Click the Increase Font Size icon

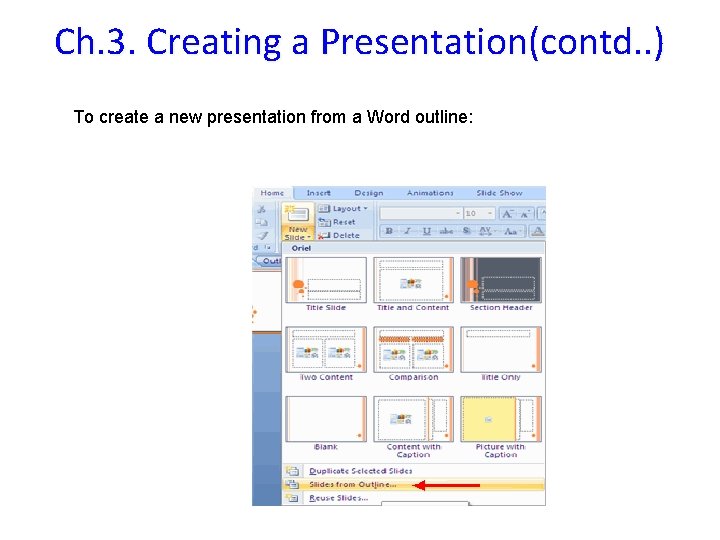click(507, 214)
